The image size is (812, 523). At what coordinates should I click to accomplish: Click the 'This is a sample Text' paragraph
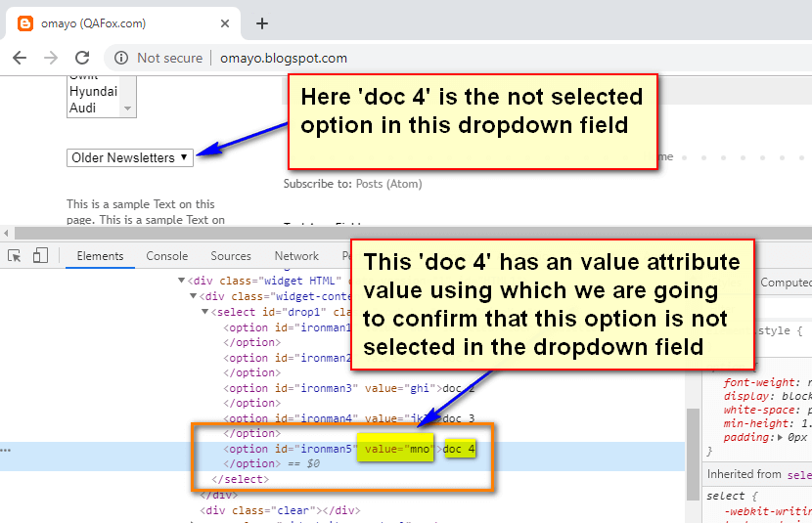pos(146,211)
